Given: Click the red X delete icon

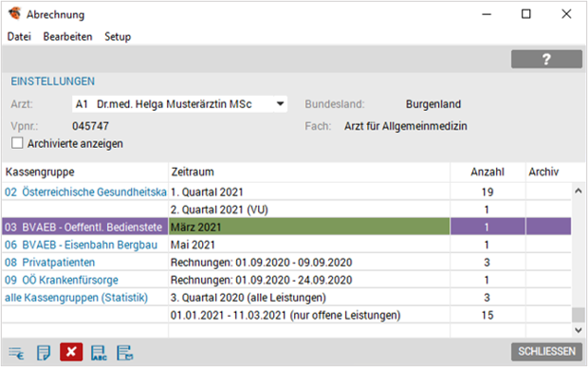Looking at the screenshot, I should (x=71, y=352).
